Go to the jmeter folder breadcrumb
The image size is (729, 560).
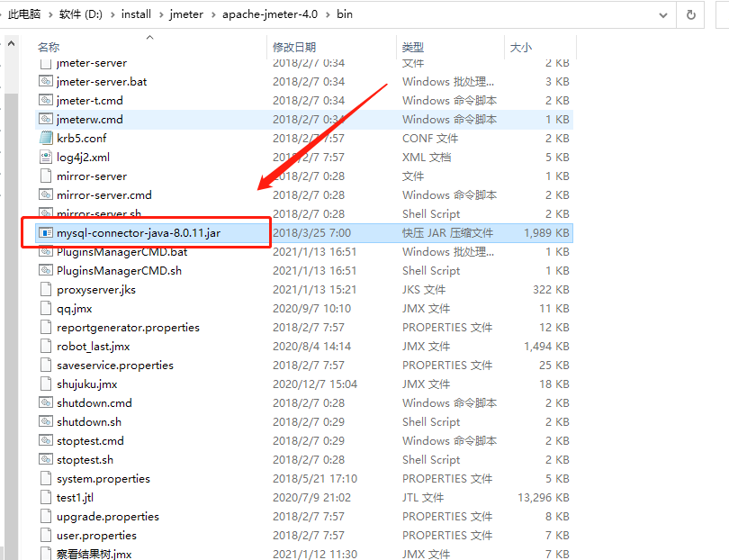[186, 14]
